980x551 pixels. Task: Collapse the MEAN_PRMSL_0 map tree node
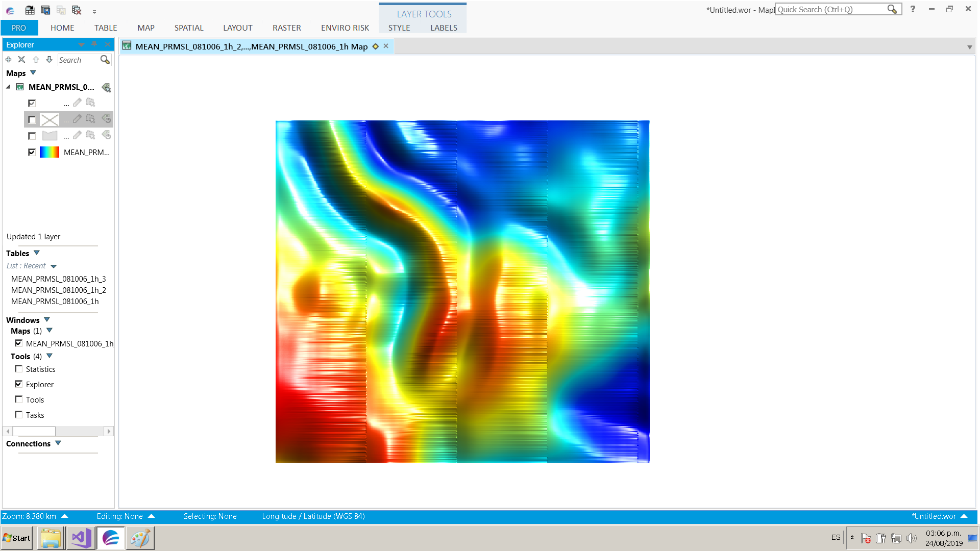[8, 87]
